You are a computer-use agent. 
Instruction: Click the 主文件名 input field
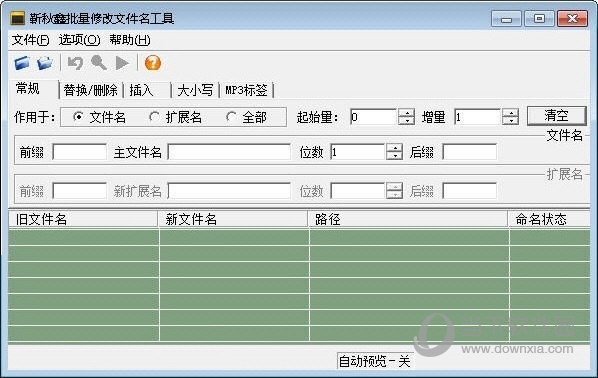(x=229, y=152)
